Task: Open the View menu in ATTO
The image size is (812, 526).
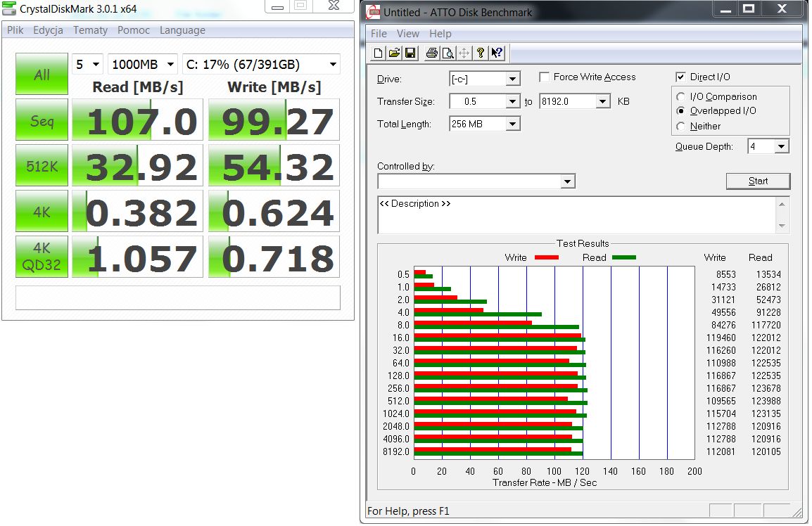Action: [x=408, y=34]
